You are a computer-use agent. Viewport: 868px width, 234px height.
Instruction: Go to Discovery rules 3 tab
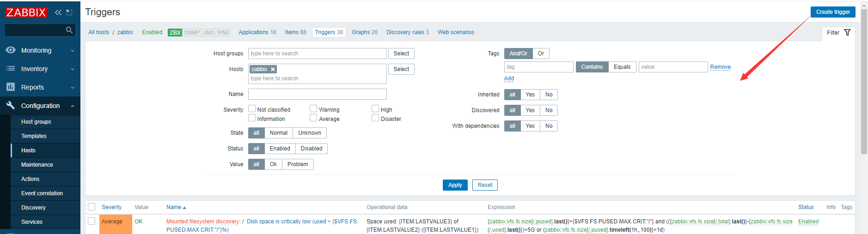click(408, 32)
